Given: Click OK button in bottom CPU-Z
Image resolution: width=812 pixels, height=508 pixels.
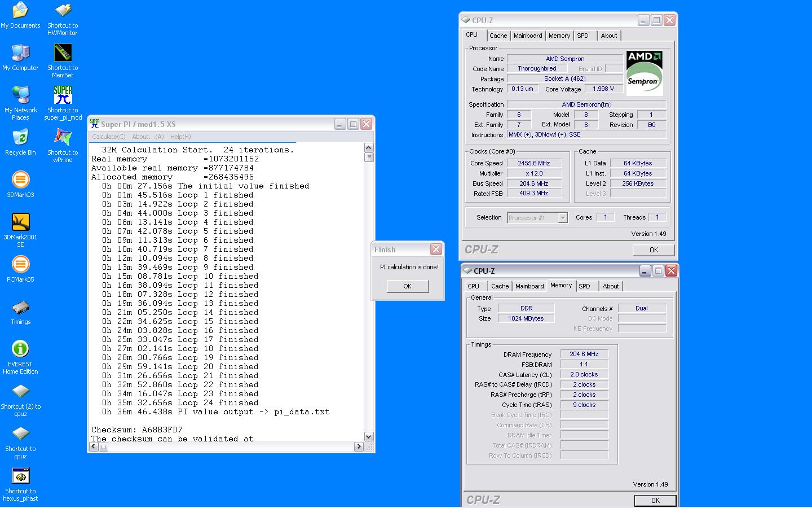Looking at the screenshot, I should (655, 500).
